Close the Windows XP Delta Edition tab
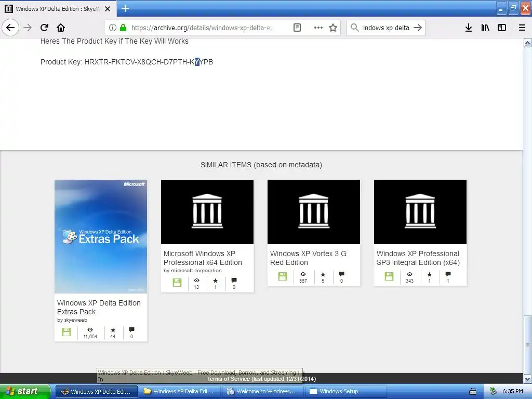532x399 pixels. pos(108,9)
